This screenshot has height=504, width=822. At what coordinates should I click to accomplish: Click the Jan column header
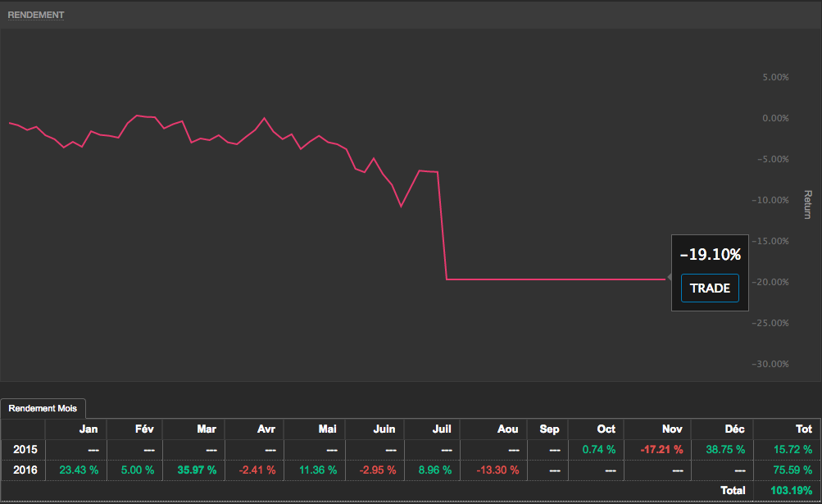(89, 429)
